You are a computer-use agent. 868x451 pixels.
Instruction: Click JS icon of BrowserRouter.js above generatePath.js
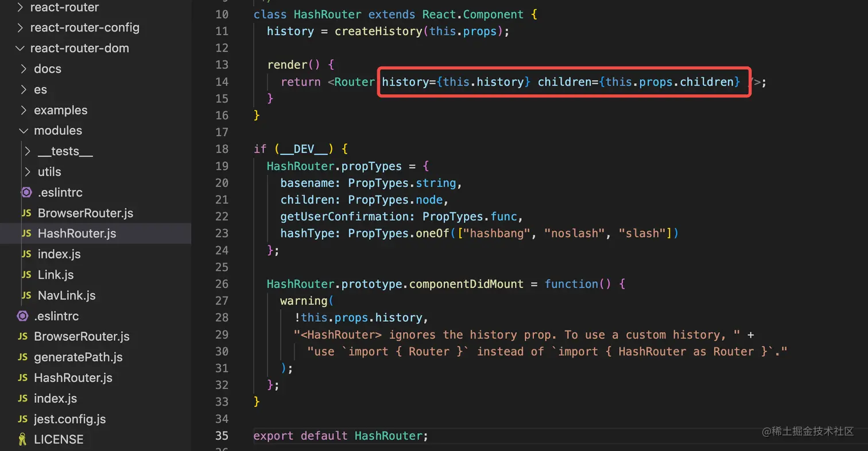coord(22,336)
